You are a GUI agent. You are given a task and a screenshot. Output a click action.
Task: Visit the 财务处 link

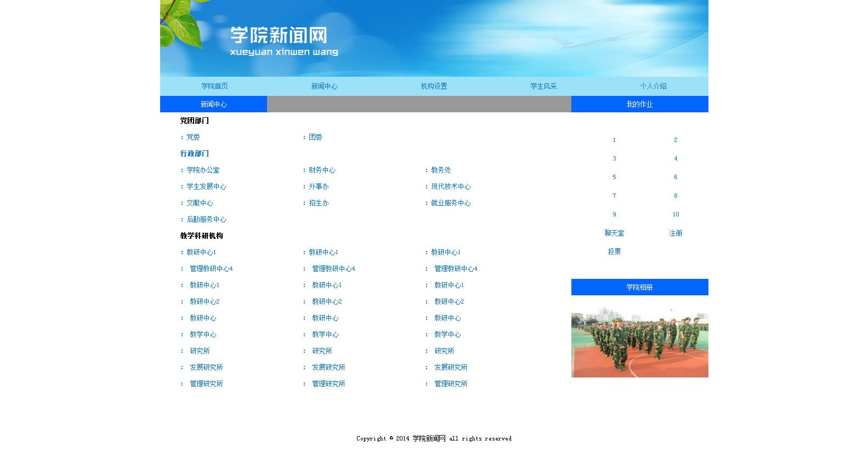pyautogui.click(x=321, y=170)
